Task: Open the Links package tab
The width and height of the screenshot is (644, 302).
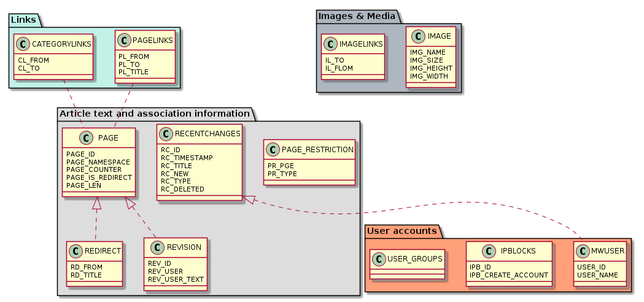Action: (x=24, y=20)
